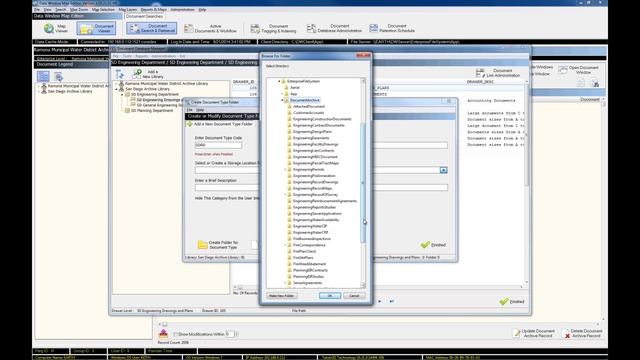Collapse DocumentArchive folder node
Viewport: 640px width, 360px height.
(x=282, y=100)
